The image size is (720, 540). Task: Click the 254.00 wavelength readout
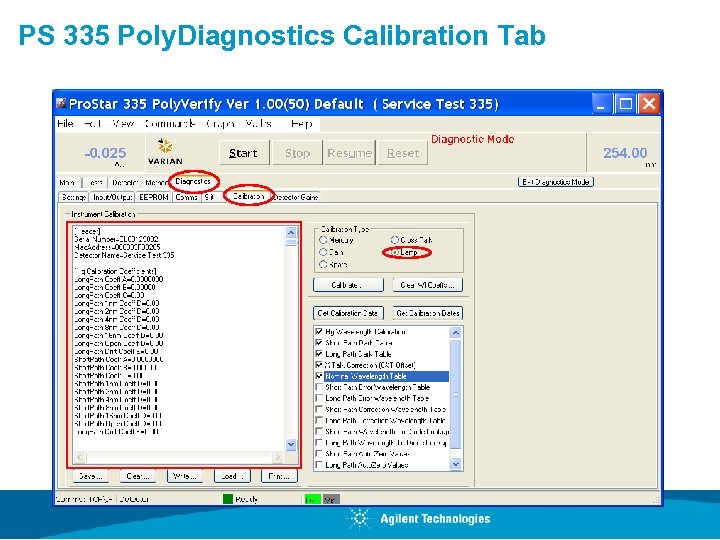coord(625,153)
